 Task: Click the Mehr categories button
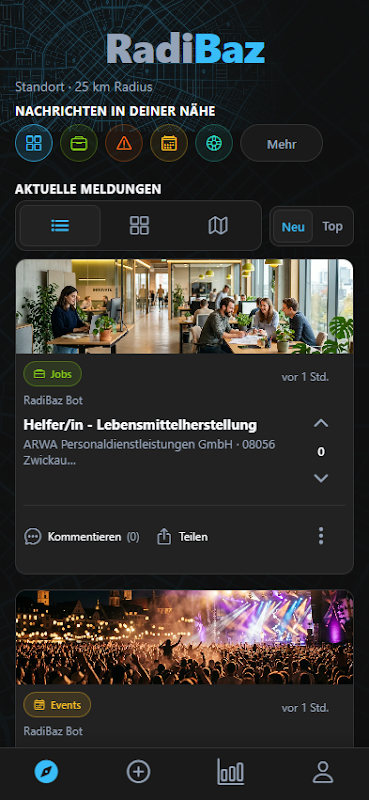click(x=282, y=144)
